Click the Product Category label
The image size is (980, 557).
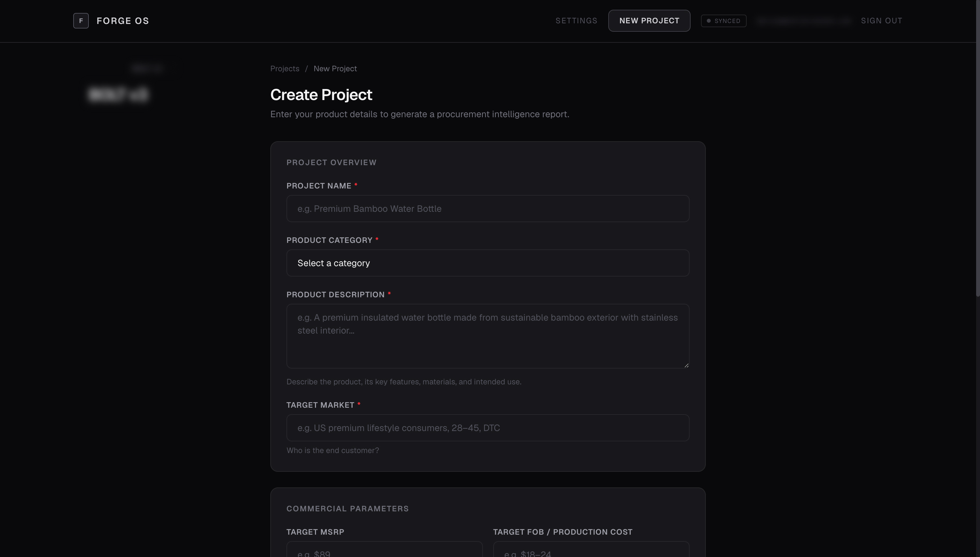click(329, 240)
